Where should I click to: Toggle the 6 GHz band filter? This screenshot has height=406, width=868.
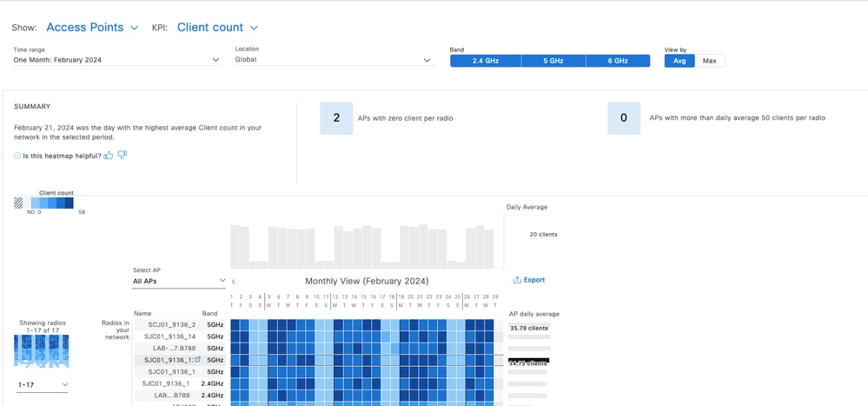coord(618,61)
